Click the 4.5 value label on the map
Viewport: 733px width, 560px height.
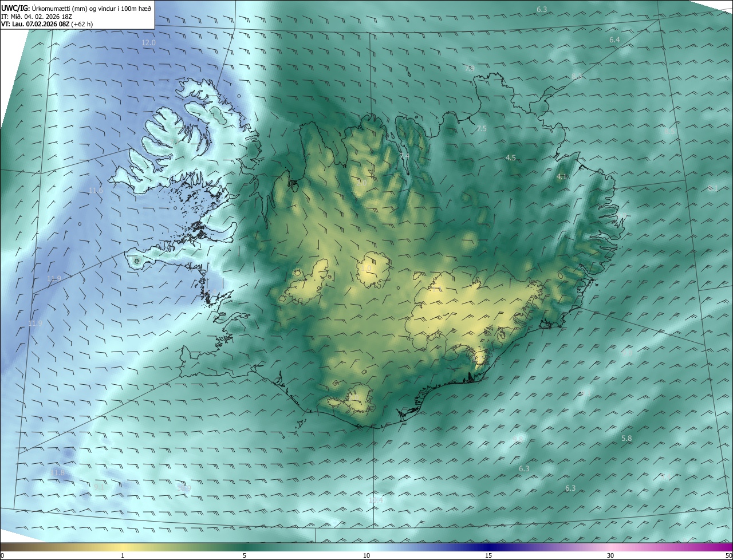click(511, 157)
